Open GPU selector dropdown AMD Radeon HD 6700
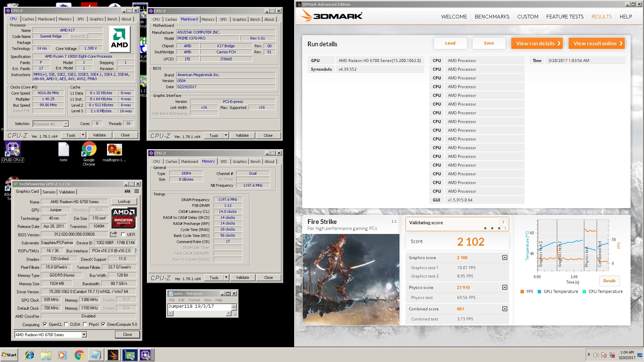The height and width of the screenshot is (362, 644). click(x=51, y=335)
